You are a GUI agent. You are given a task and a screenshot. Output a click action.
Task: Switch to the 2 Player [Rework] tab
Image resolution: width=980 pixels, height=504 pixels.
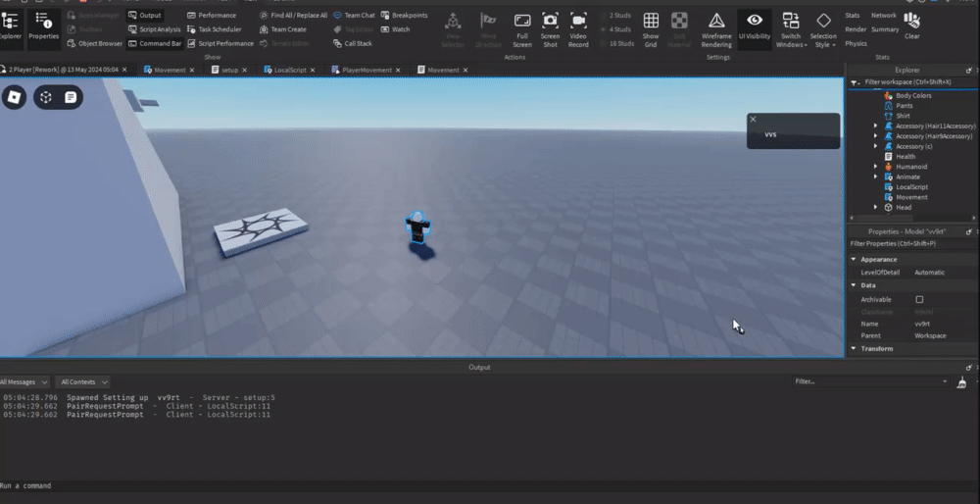click(x=63, y=70)
